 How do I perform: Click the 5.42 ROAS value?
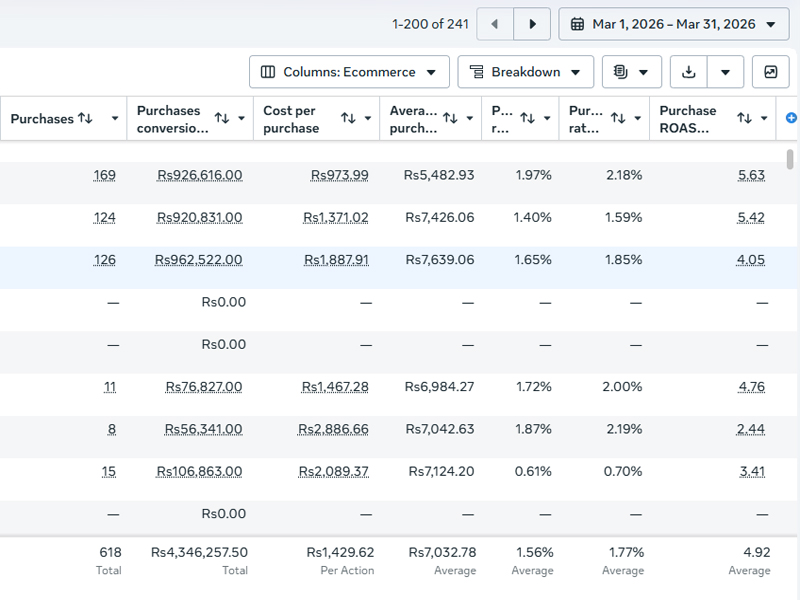751,217
